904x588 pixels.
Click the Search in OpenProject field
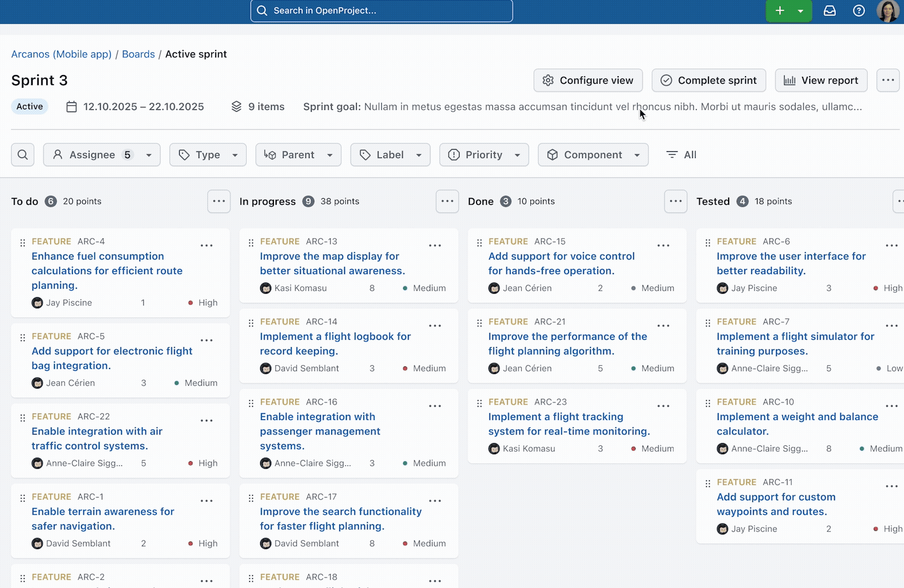[381, 10]
